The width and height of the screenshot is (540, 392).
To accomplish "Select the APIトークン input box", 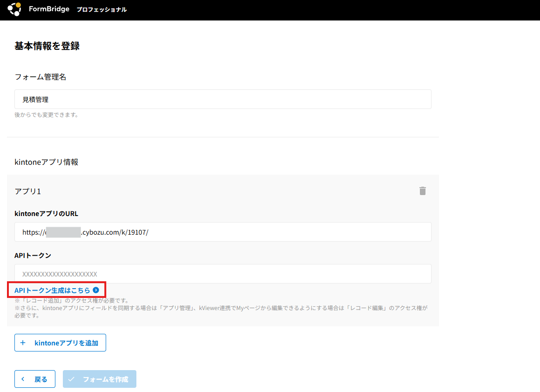I will 223,274.
